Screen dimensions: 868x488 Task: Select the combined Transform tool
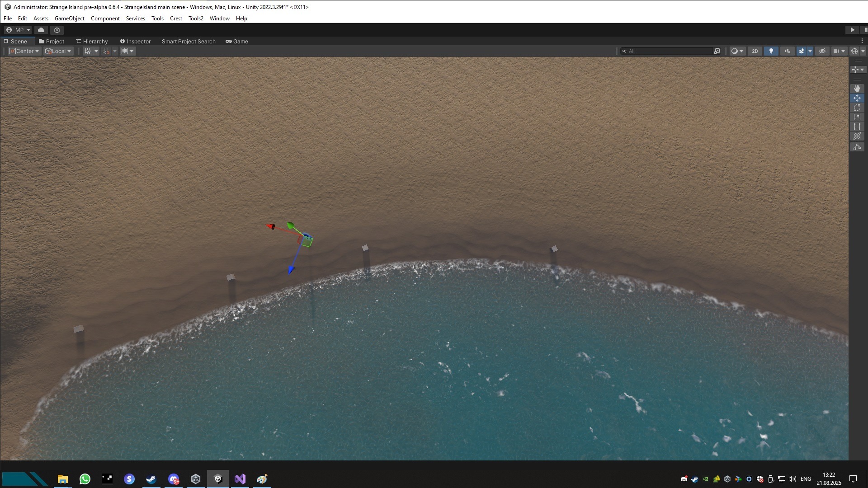pos(857,136)
